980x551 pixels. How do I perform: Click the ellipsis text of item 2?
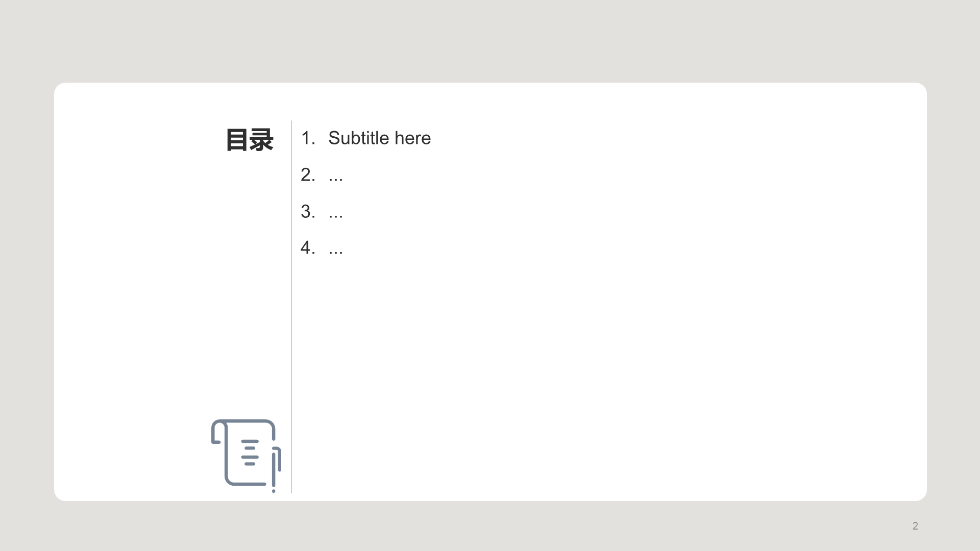(x=335, y=176)
